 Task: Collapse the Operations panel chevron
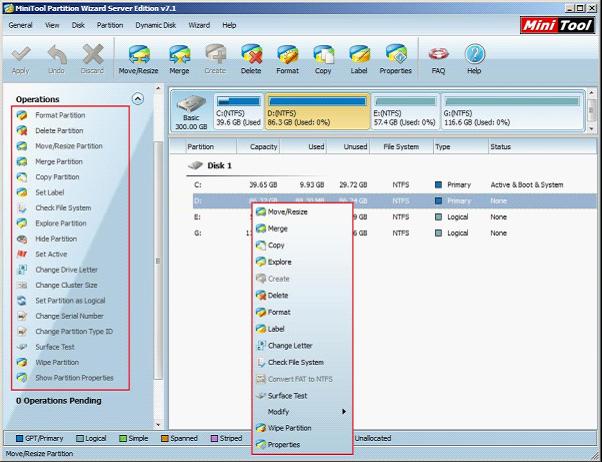point(138,99)
